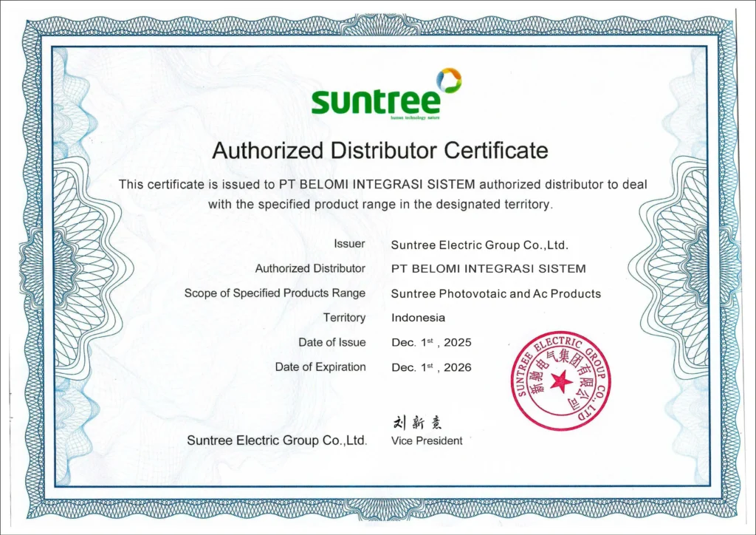Click the 'Authorized Distributor' field label

(310, 268)
